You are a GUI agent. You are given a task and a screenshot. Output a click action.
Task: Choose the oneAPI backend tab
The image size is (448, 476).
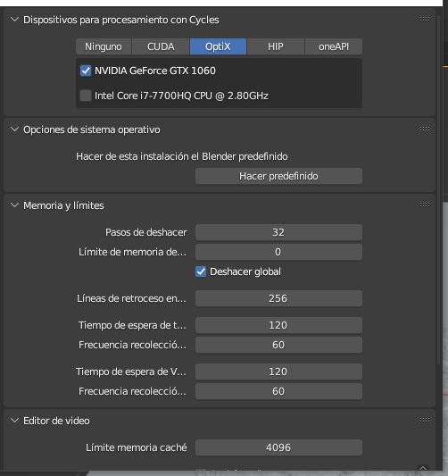point(334,46)
